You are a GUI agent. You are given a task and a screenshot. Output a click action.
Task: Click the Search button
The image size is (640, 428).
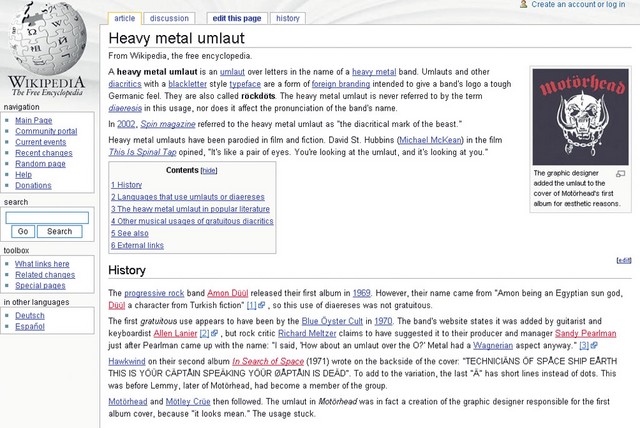click(x=60, y=231)
